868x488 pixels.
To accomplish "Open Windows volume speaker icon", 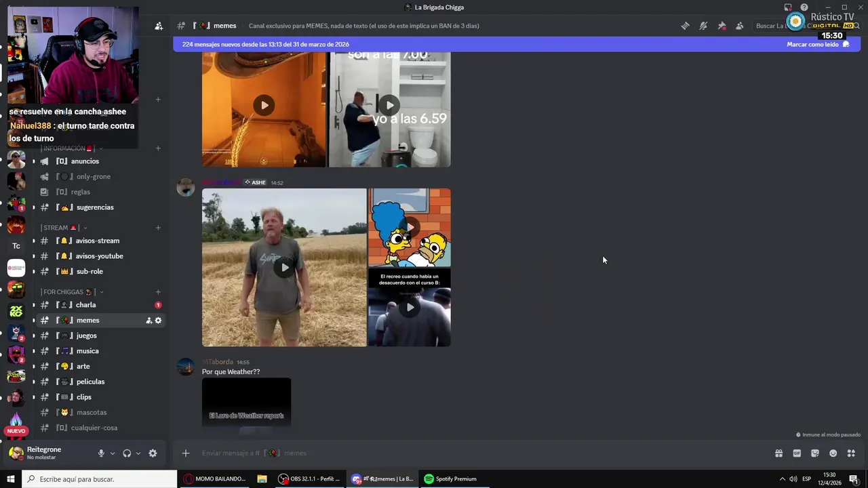I will point(793,479).
